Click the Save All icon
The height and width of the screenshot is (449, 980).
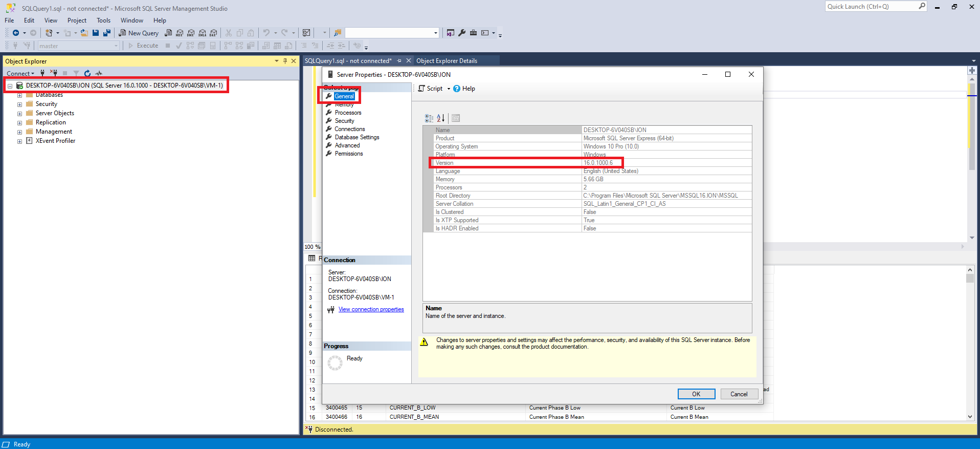tap(107, 33)
